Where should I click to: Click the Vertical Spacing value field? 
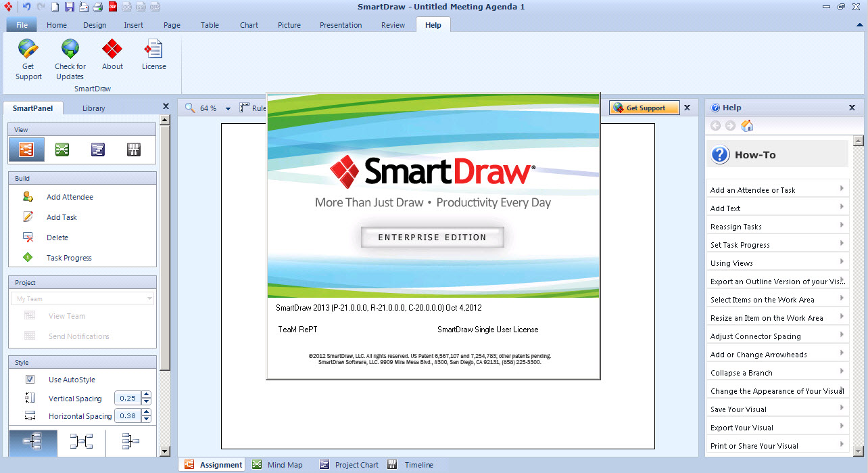128,399
